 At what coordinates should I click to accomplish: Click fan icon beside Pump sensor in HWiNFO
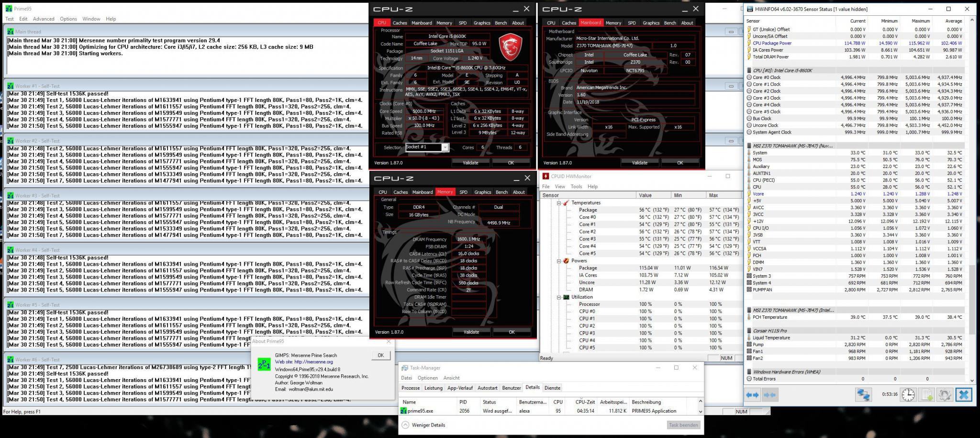coord(749,345)
